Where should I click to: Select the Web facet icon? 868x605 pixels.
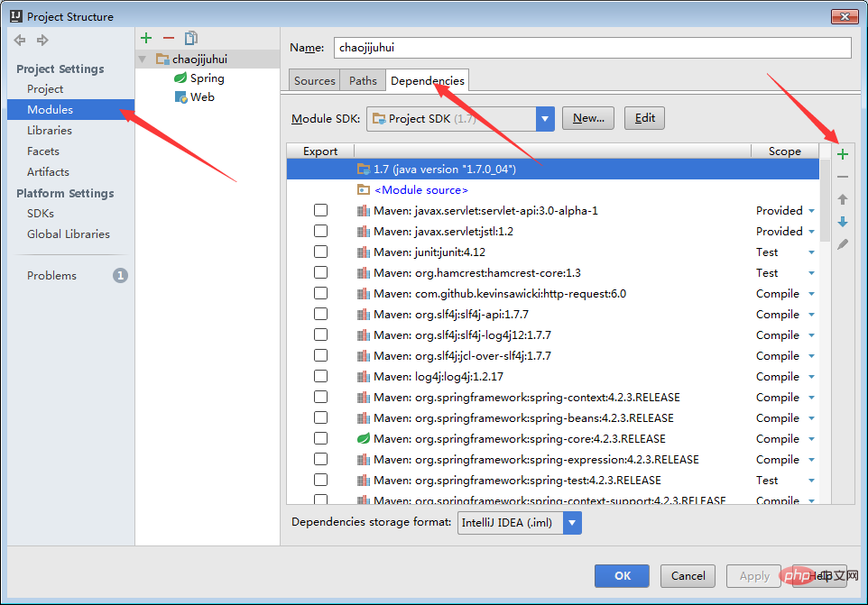coord(181,97)
